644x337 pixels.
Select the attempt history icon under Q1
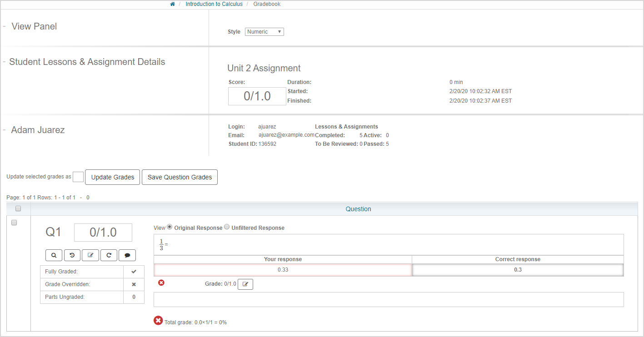point(72,255)
